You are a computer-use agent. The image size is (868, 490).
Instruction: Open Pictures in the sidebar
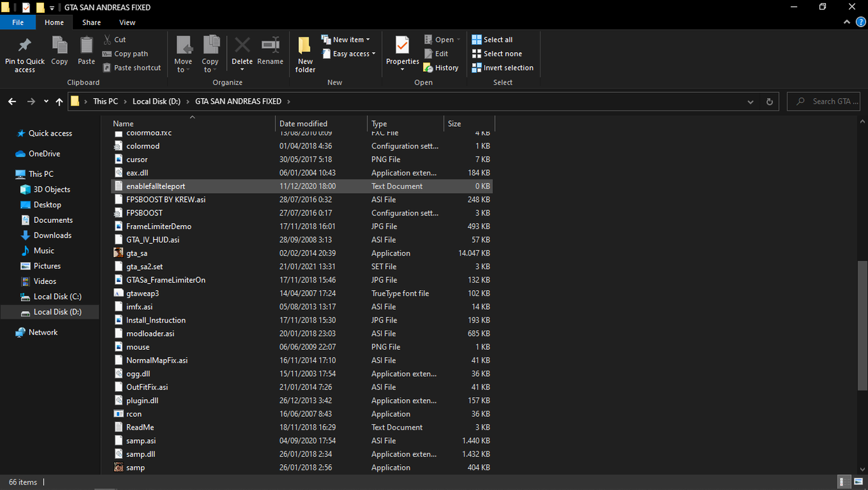click(x=47, y=266)
